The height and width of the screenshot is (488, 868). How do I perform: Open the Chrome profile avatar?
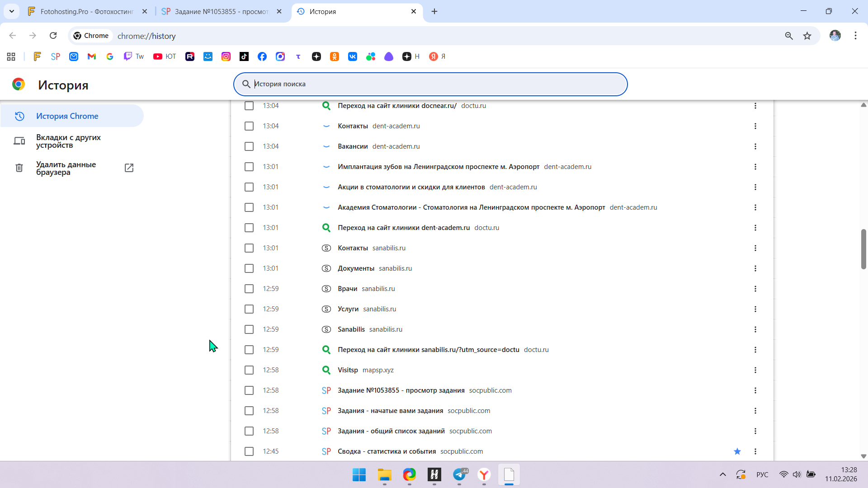click(x=835, y=36)
